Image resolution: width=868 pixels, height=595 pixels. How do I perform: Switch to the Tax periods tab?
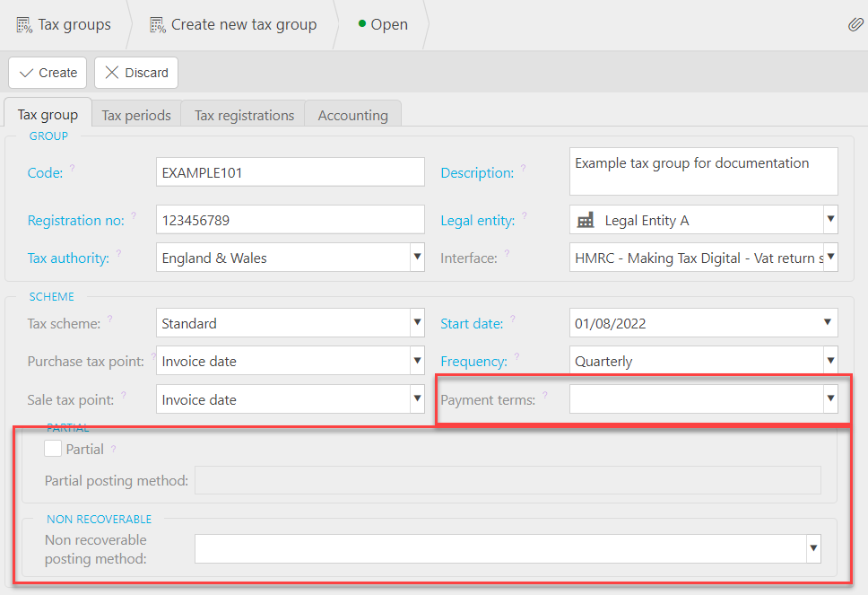(135, 115)
